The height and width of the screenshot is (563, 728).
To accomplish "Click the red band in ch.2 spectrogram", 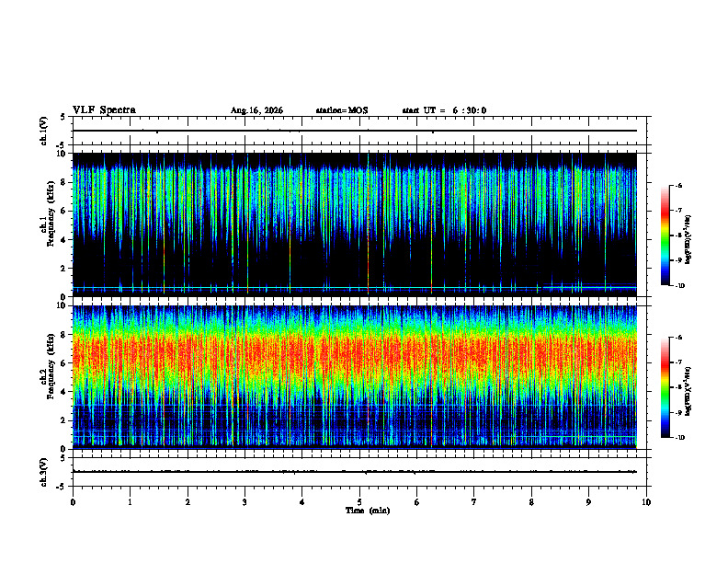I will 354,356.
